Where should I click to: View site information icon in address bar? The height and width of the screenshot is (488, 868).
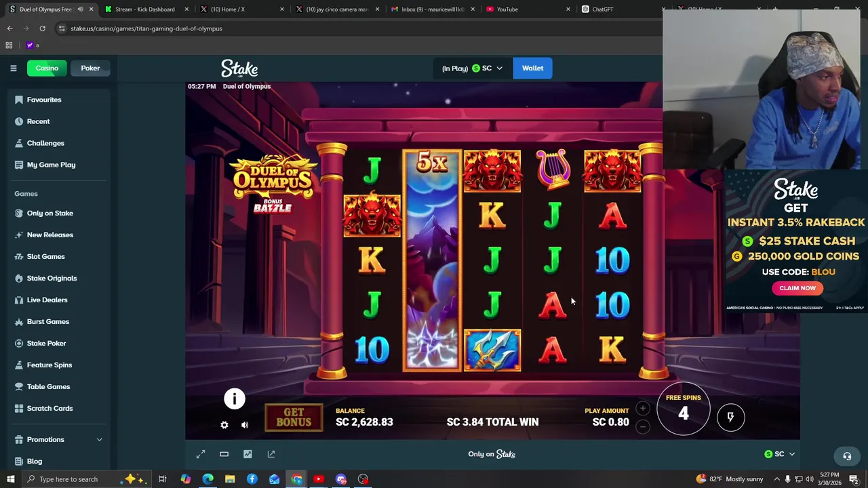[x=62, y=28]
